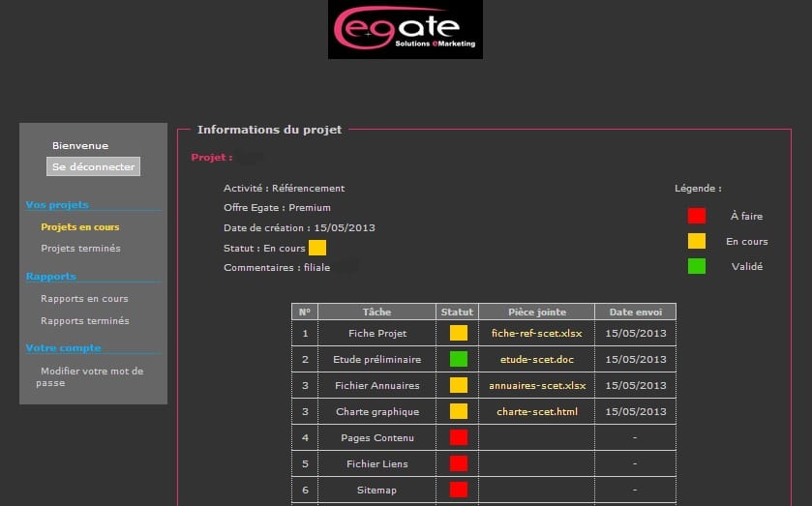Image resolution: width=812 pixels, height=506 pixels.
Task: Click the N° column header
Action: 305,312
